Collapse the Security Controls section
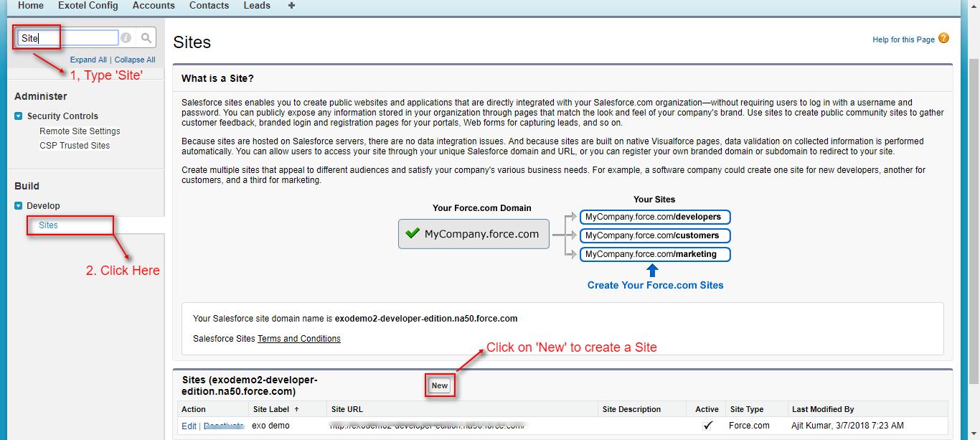 (x=19, y=116)
